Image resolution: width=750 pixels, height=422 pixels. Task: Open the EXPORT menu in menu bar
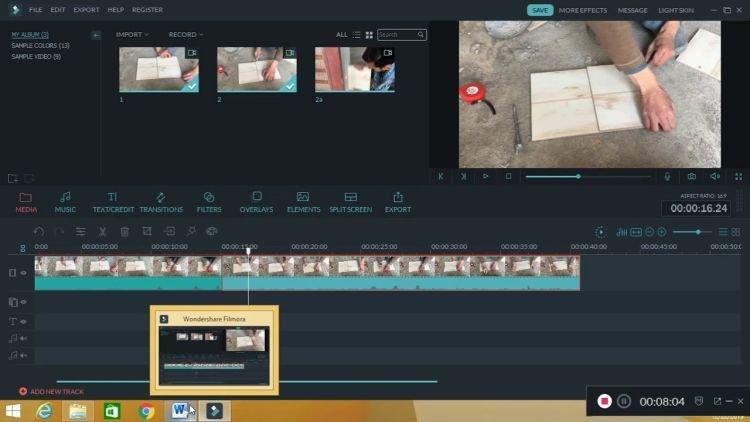[87, 10]
